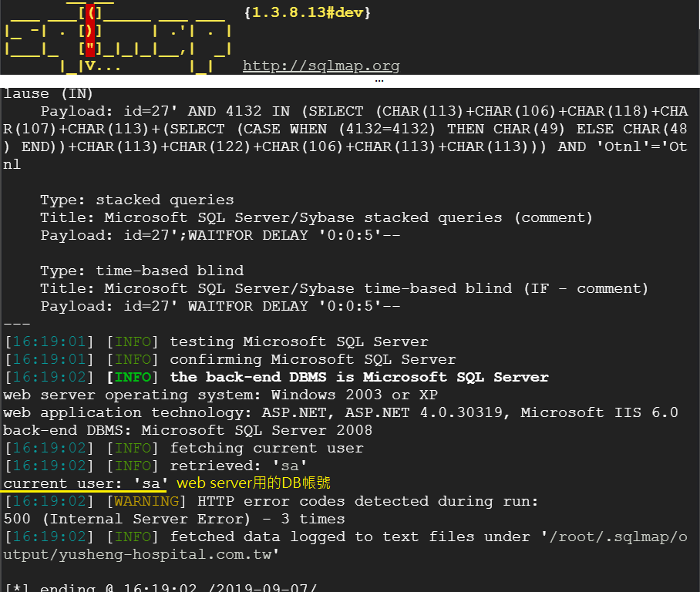
Task: Click the '[*] ending @ 16:19:02' line
Action: [160, 587]
